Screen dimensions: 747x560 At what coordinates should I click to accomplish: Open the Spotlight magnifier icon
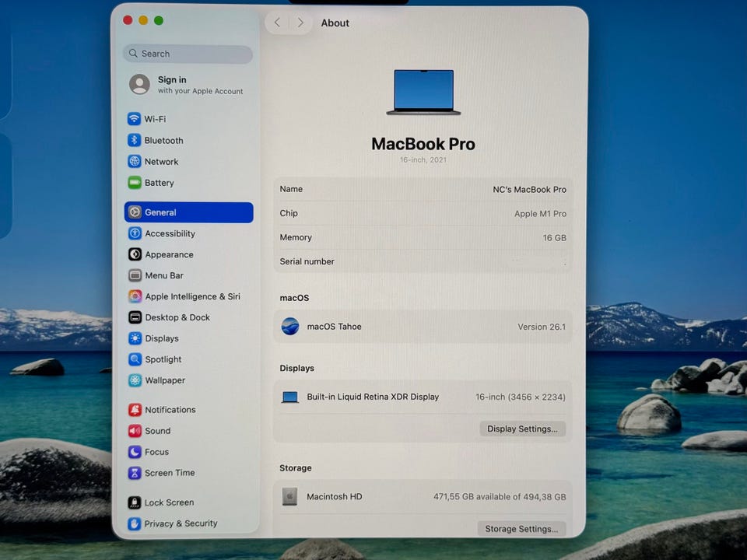point(135,359)
